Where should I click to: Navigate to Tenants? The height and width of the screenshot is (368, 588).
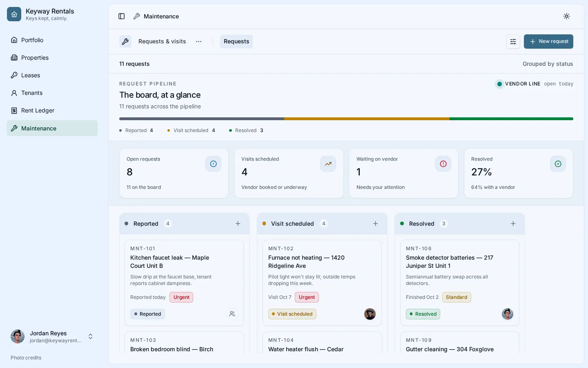click(x=52, y=93)
